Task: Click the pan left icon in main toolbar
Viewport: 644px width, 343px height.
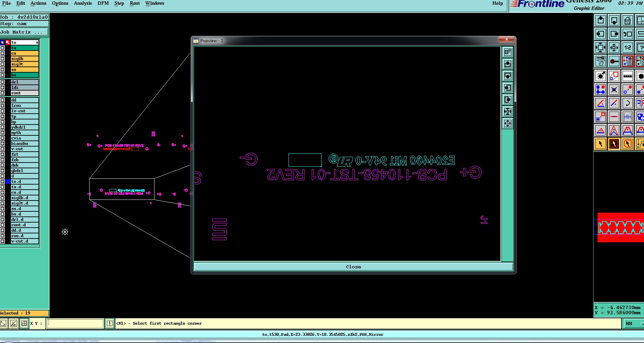Action: tap(601, 34)
